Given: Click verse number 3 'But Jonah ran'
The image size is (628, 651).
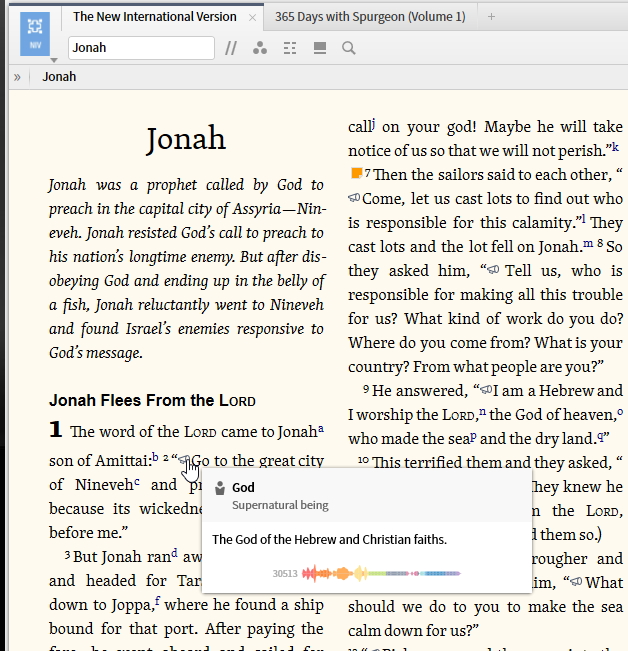Looking at the screenshot, I should pyautogui.click(x=67, y=555).
